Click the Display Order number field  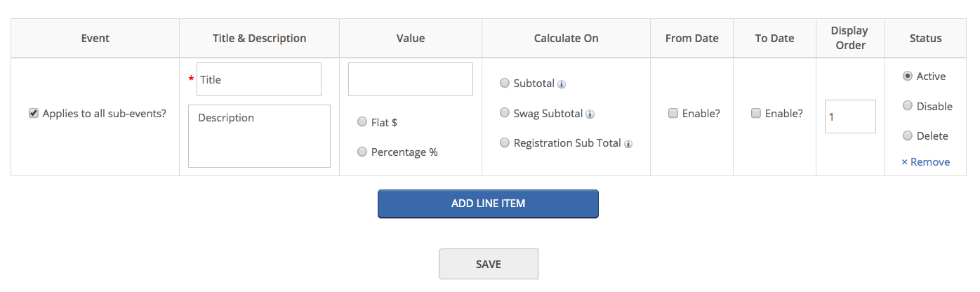tap(850, 117)
